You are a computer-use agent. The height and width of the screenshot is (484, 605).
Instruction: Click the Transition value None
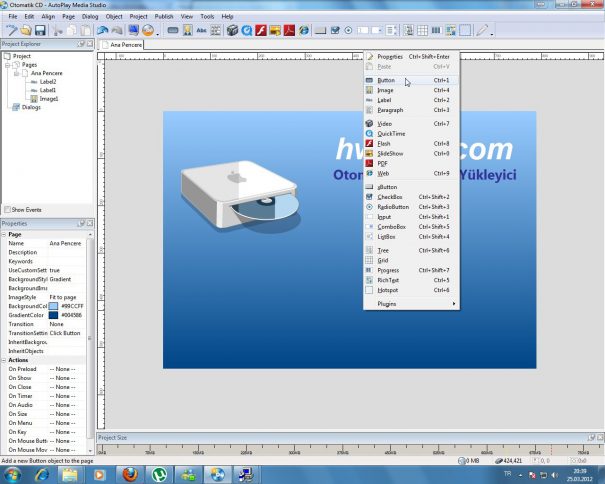click(56, 324)
